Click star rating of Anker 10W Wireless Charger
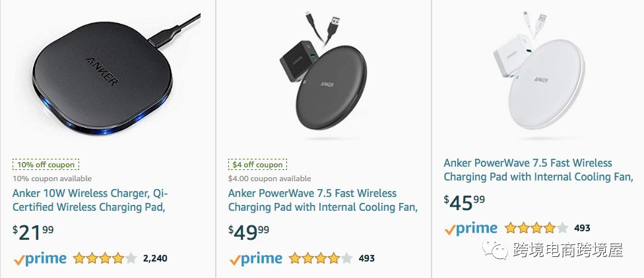Viewport: 644px width, 278px height. coord(105,258)
